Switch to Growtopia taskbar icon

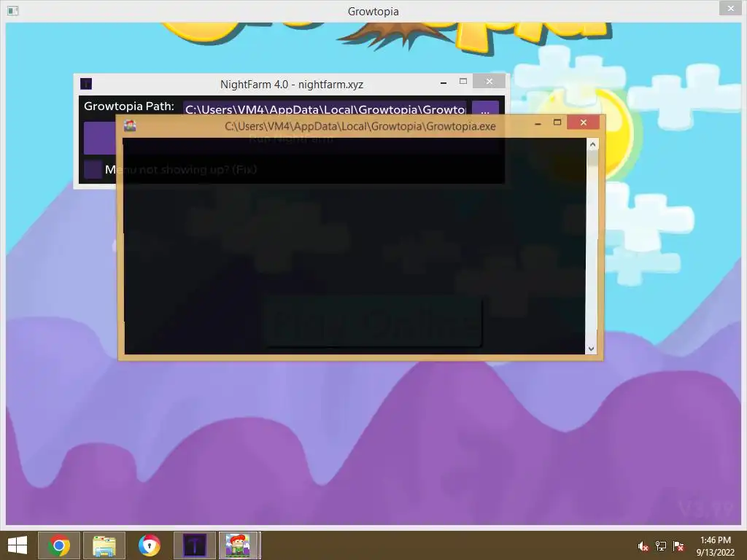239,545
